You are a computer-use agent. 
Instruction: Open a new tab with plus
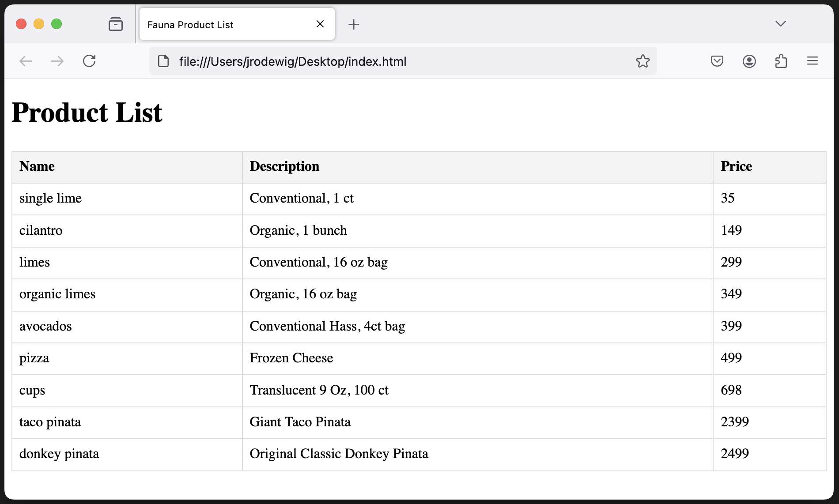click(x=354, y=24)
